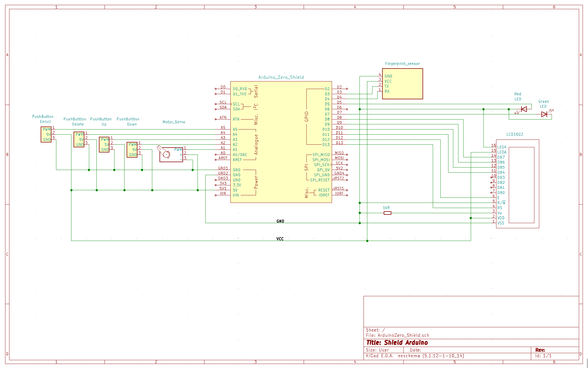
Task: Select the PushButton Down connector box
Action: tap(132, 150)
